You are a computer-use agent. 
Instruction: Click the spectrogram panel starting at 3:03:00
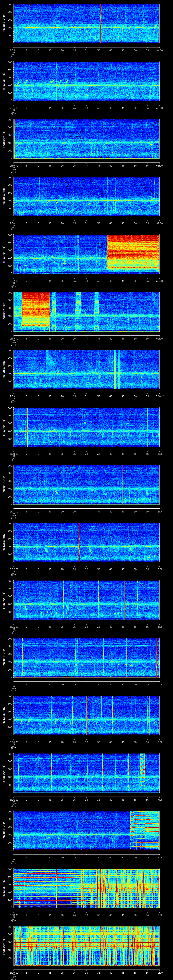[86, 600]
